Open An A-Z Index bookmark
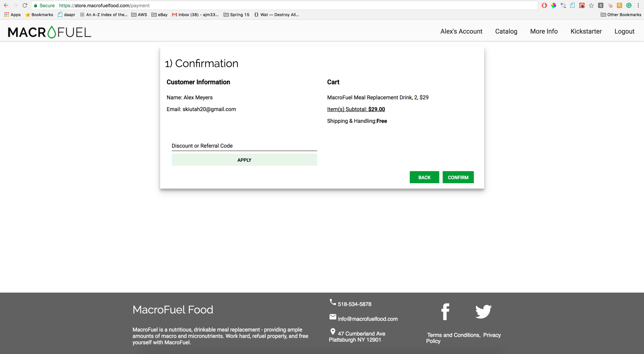Screen dimensions: 644x354 [104, 15]
